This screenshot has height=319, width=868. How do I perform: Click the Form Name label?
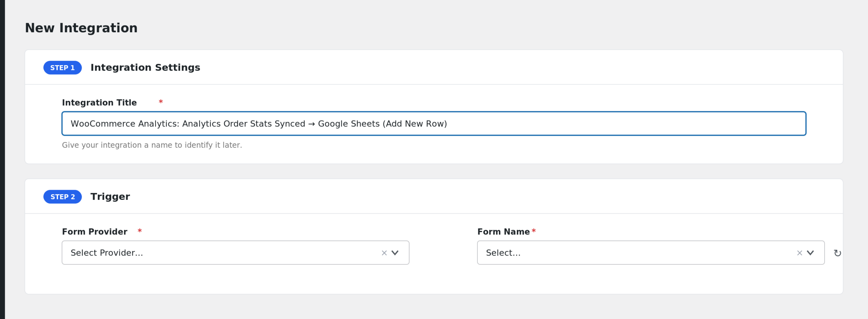pos(504,232)
